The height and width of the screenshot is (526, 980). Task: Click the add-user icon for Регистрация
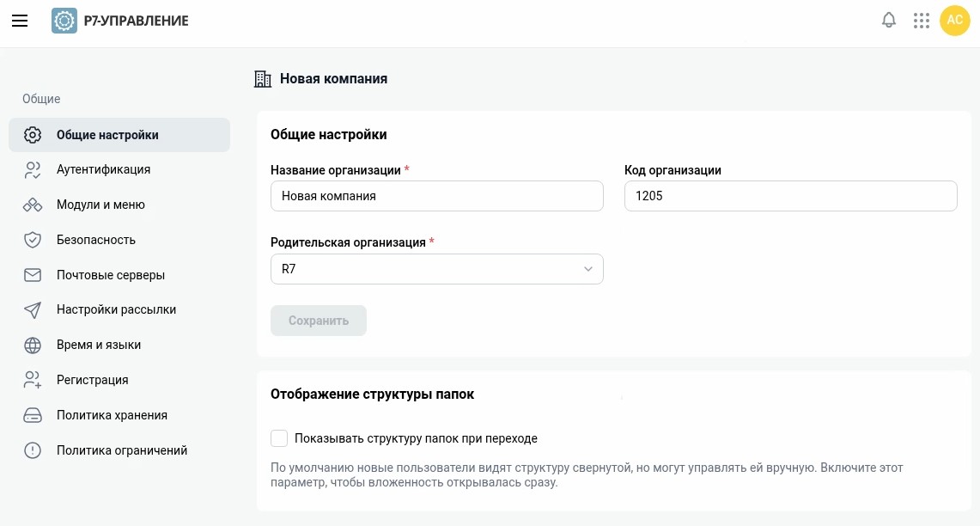(x=33, y=380)
